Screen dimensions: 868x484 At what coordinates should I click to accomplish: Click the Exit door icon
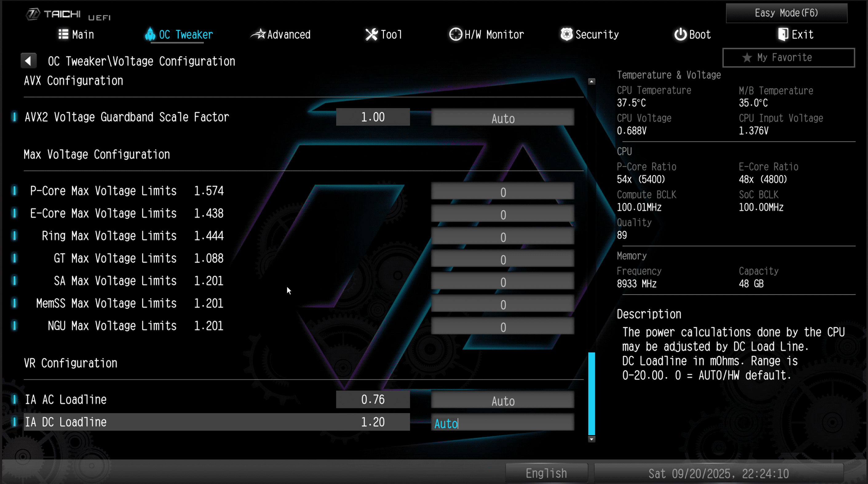pyautogui.click(x=783, y=34)
